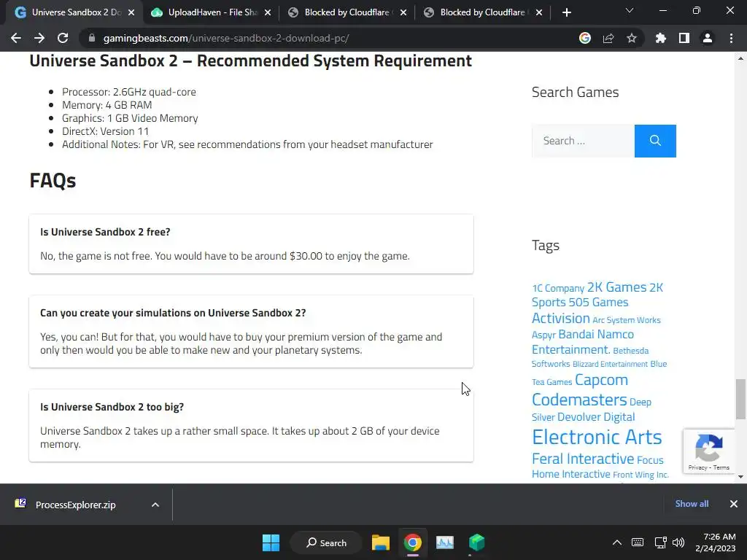The height and width of the screenshot is (560, 747).
Task: Close the second Blocked by Cloudflare tab
Action: click(539, 13)
